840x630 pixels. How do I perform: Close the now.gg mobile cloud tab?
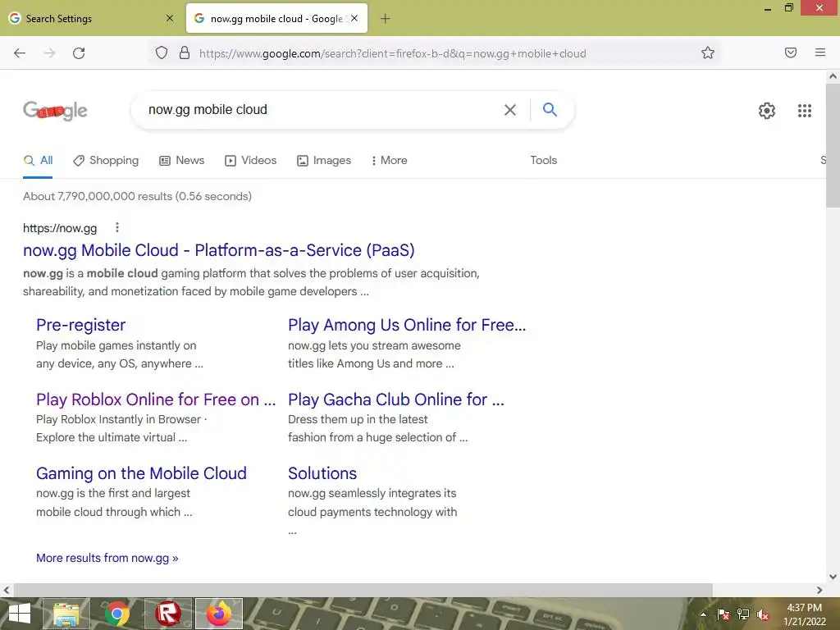(354, 18)
